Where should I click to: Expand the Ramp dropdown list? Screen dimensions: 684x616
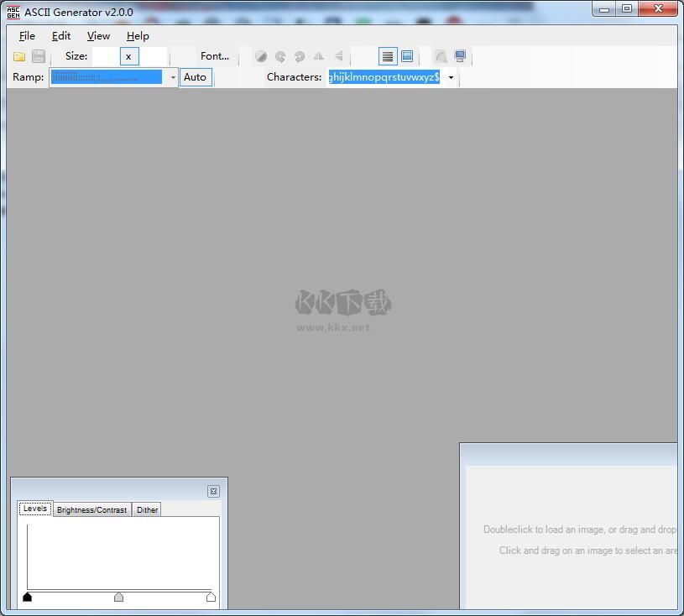tap(173, 77)
